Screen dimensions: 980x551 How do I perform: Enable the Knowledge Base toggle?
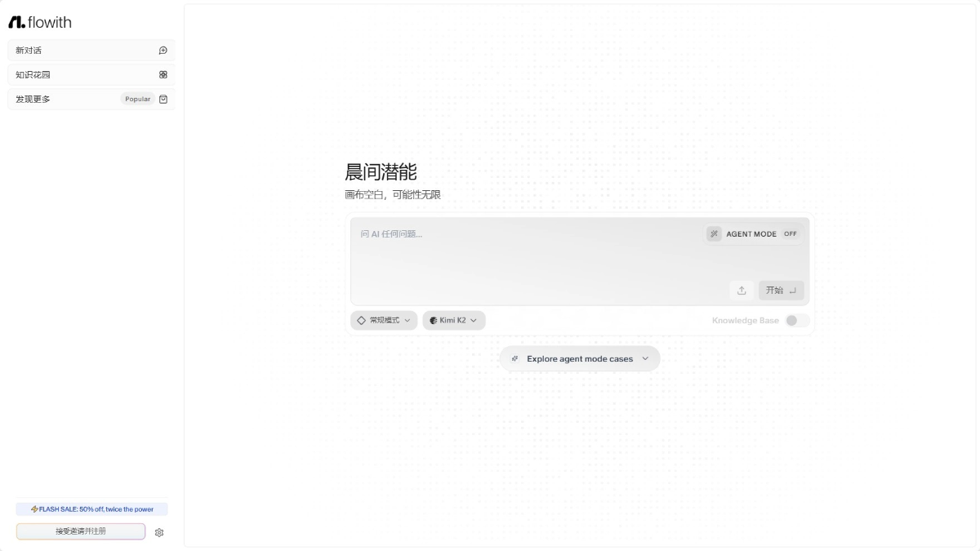click(796, 321)
